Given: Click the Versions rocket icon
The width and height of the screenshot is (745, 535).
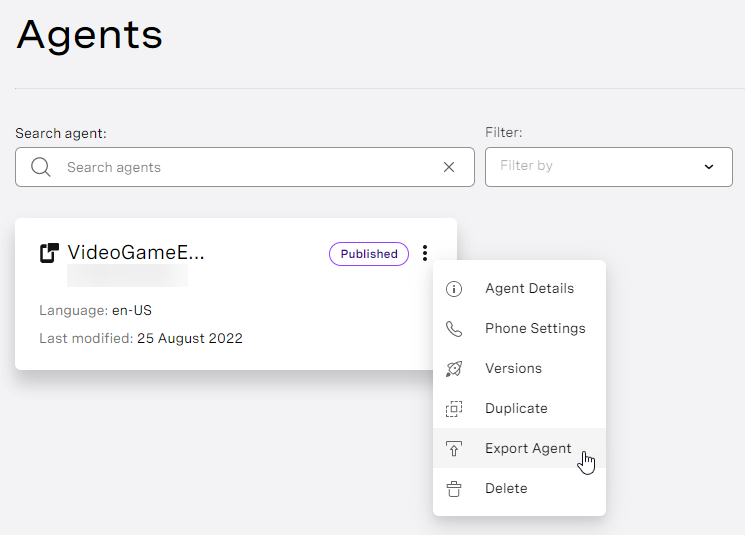Looking at the screenshot, I should (x=454, y=369).
